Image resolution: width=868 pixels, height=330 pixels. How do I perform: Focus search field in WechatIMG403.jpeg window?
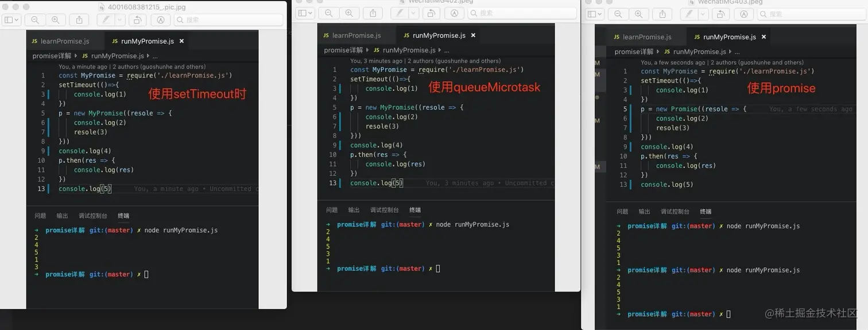coord(812,14)
